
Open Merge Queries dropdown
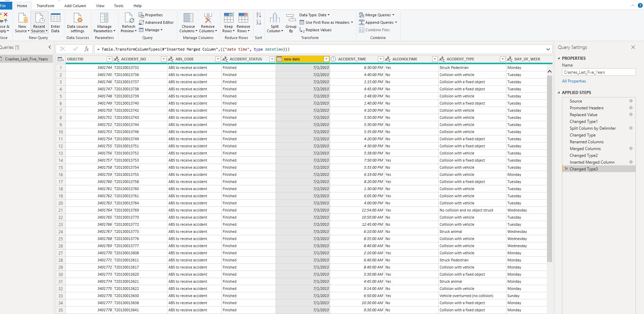(377, 15)
